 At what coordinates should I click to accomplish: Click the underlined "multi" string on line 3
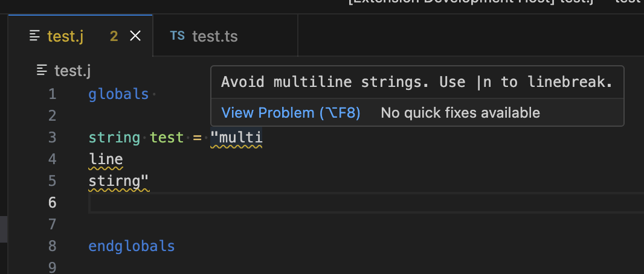click(237, 138)
